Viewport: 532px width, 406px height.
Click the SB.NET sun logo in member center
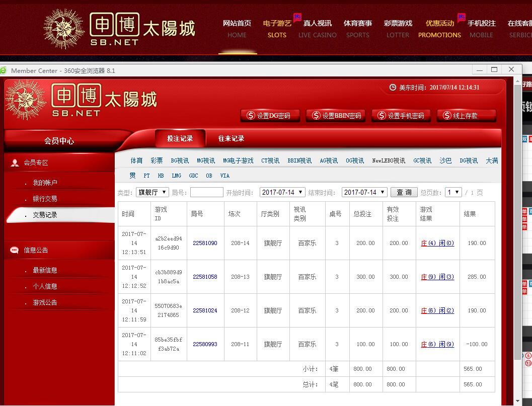click(x=26, y=100)
